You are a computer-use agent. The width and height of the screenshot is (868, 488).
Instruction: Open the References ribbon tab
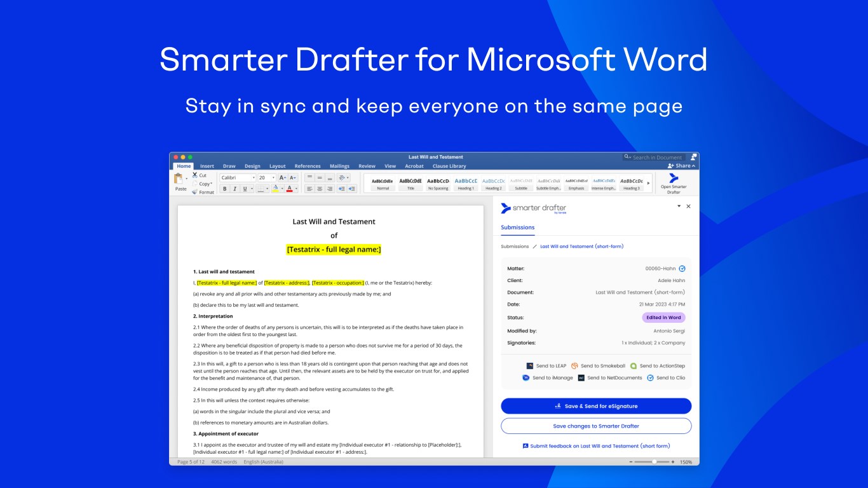tap(308, 166)
